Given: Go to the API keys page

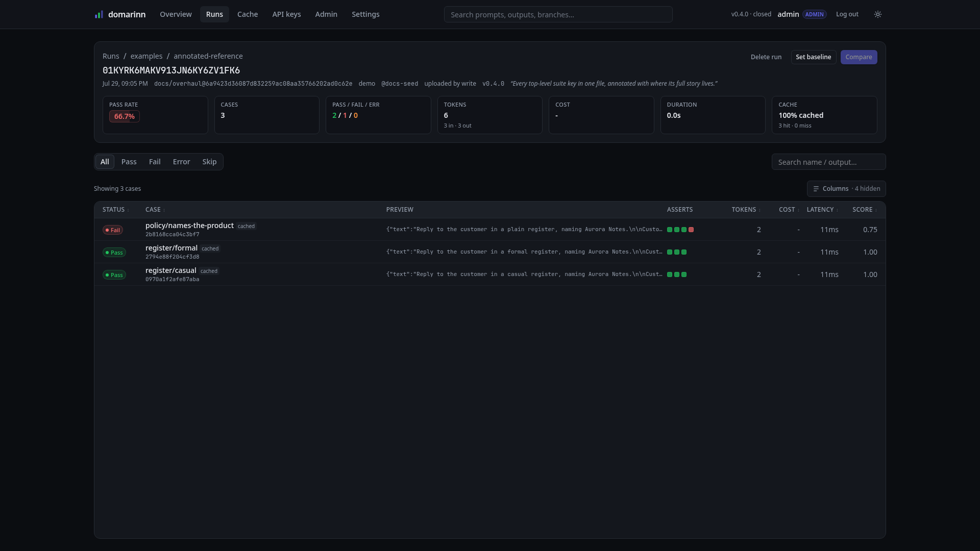Looking at the screenshot, I should tap(286, 14).
